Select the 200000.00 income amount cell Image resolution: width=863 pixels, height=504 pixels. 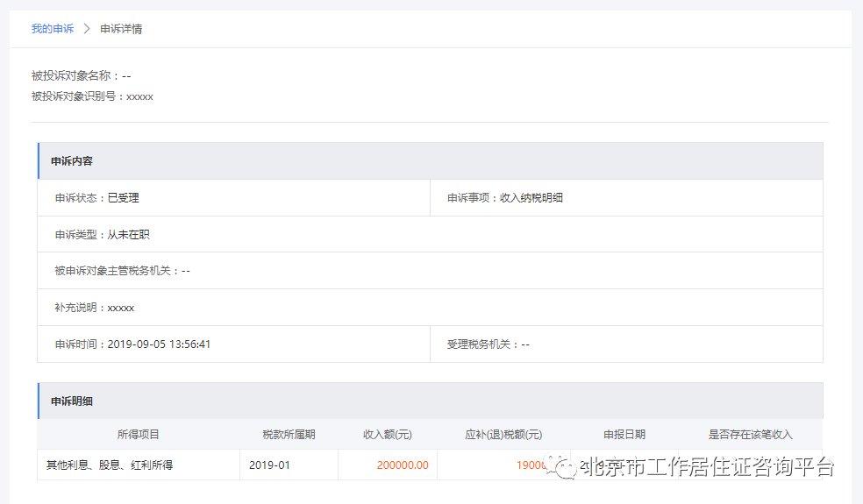[388, 465]
